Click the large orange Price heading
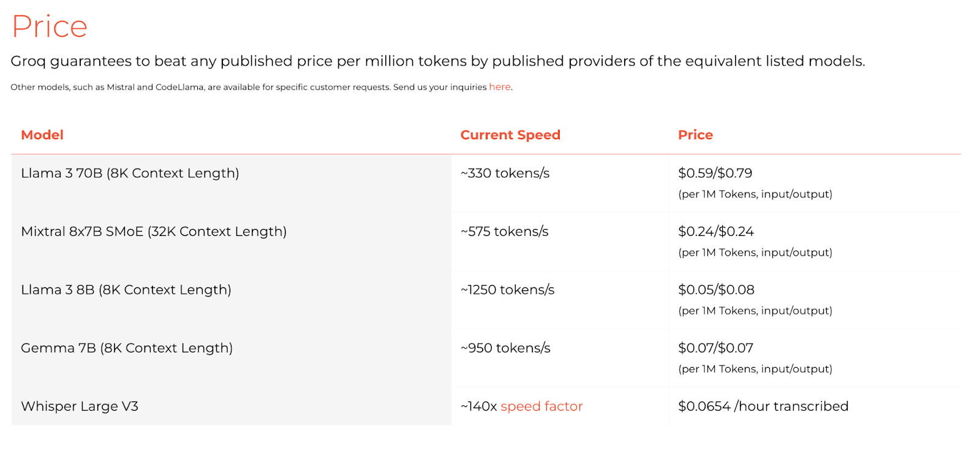The width and height of the screenshot is (980, 464). coord(50,26)
